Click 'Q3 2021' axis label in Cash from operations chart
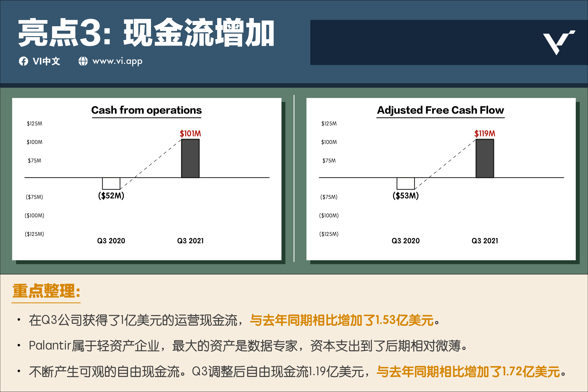Screen dimensions: 588x392 coord(190,241)
